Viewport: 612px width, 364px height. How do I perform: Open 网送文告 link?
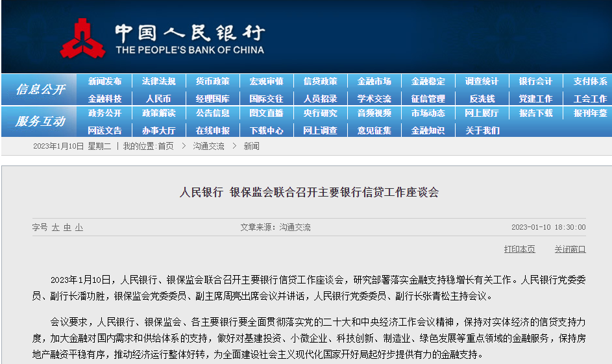point(104,130)
